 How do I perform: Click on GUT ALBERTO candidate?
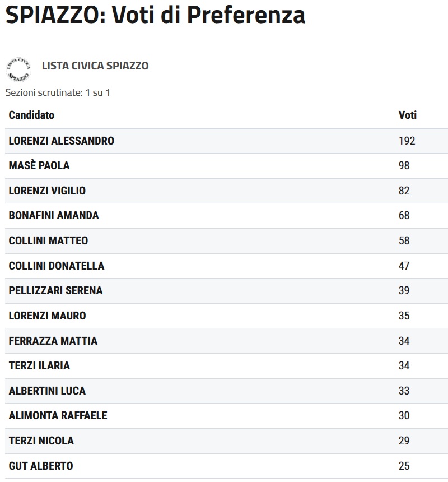41,466
